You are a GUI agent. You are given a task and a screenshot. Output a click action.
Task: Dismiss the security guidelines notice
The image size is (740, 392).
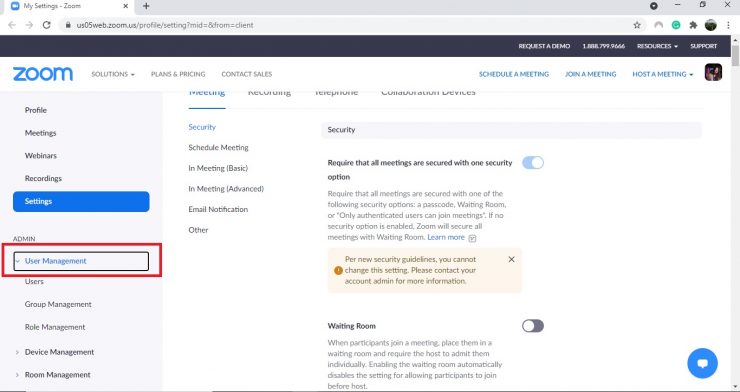pyautogui.click(x=511, y=259)
